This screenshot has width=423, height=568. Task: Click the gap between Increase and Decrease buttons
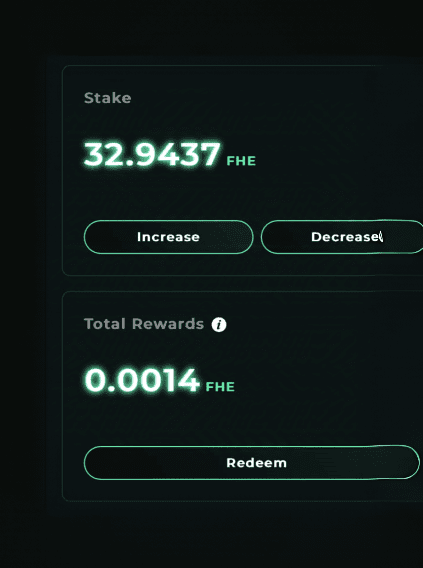pos(257,237)
